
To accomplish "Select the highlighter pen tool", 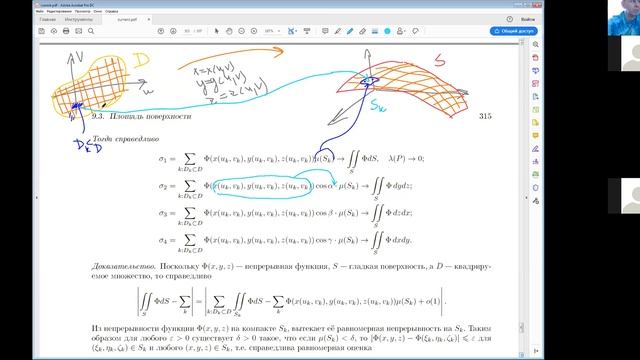I will 338,31.
